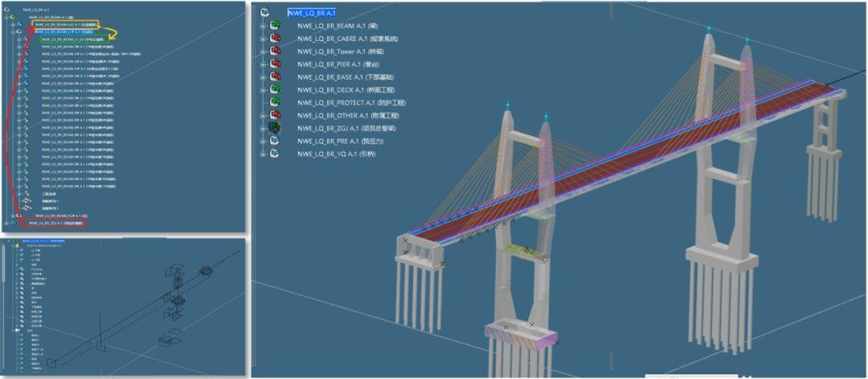Click the green assembly icon of NWE_LQ_BR_BEAM A.1
The image size is (868, 379).
click(275, 26)
